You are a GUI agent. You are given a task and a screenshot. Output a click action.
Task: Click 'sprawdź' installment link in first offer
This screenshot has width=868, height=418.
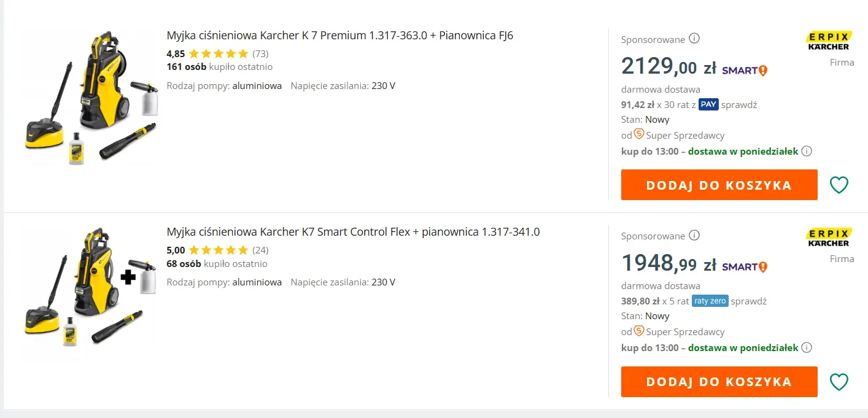click(x=739, y=105)
